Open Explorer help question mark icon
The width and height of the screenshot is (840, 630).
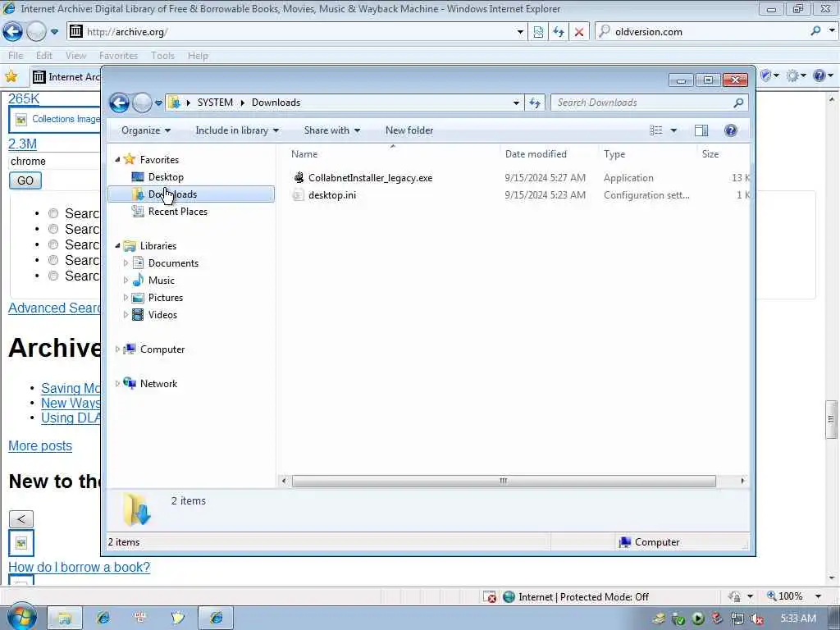pos(730,130)
